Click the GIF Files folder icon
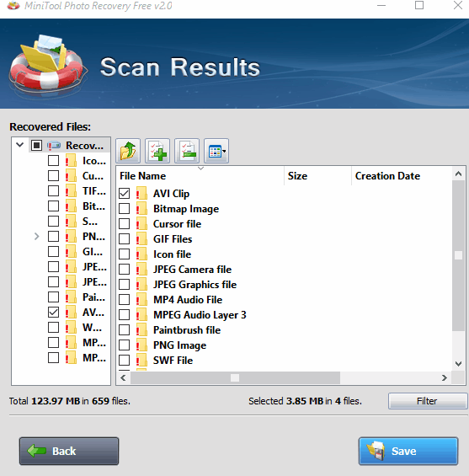 (141, 239)
